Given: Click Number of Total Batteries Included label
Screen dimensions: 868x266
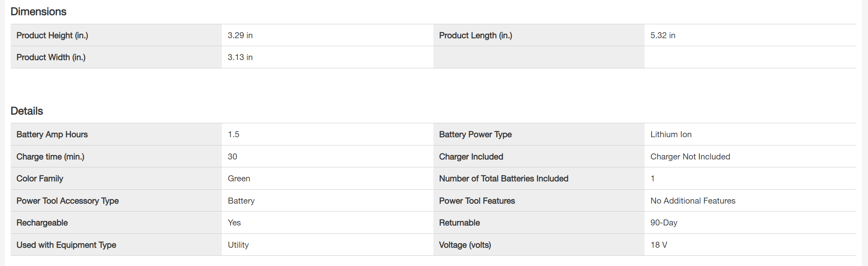Looking at the screenshot, I should point(503,179).
